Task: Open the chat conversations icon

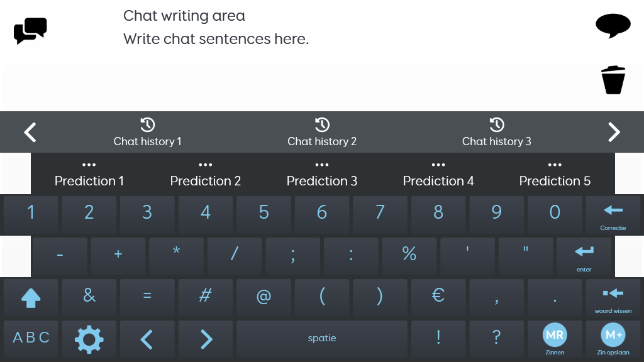Action: click(30, 30)
